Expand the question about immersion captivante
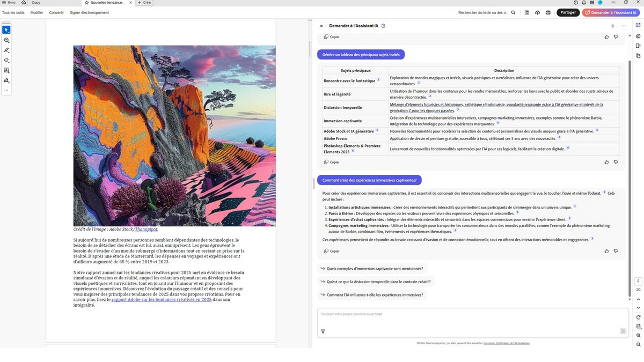Viewport: 644px width, 362px height. click(375, 268)
